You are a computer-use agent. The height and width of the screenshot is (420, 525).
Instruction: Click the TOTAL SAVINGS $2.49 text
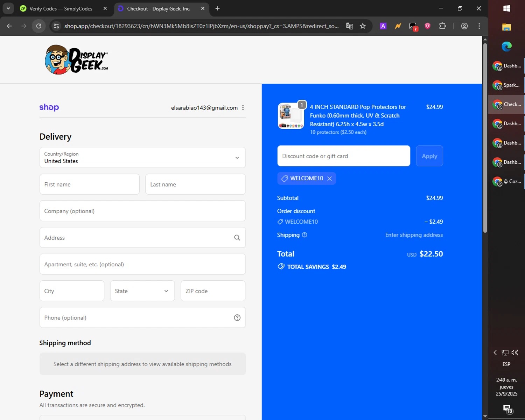317,267
